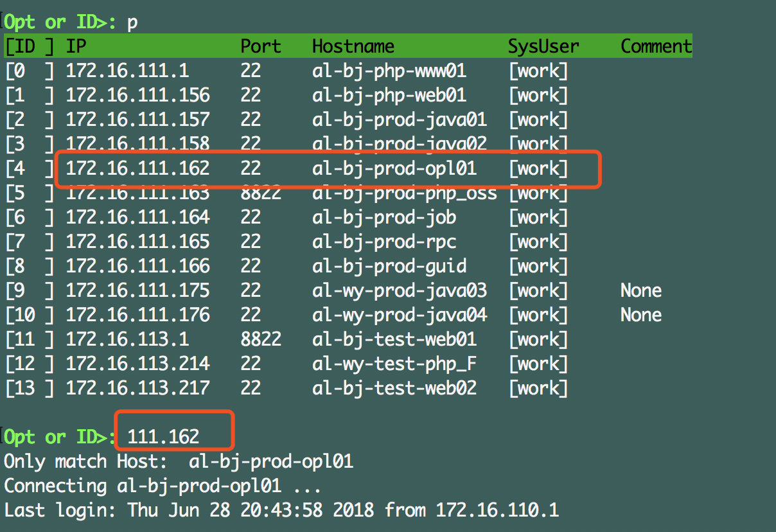Viewport: 776px width, 532px height.
Task: Click the SysUser column header
Action: pos(543,46)
